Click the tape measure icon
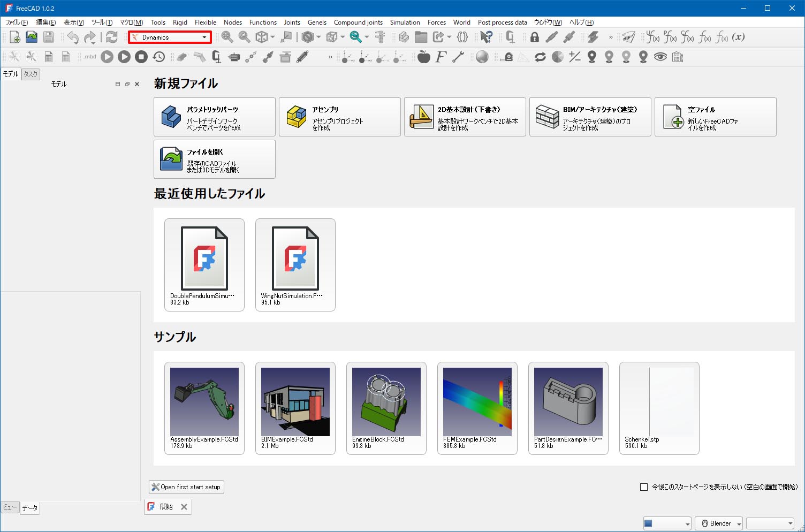This screenshot has width=805, height=532. (x=506, y=57)
